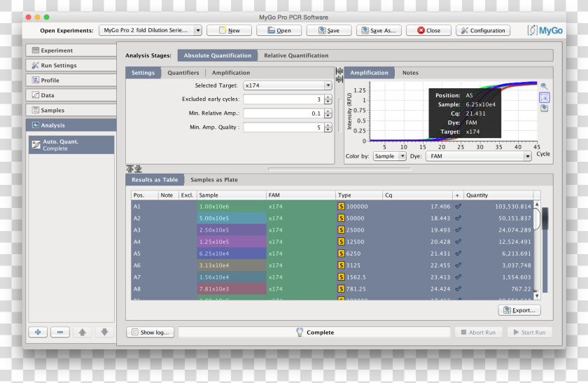Open the Amplification settings tab beside Quantifiers
Image resolution: width=588 pixels, height=383 pixels.
(230, 73)
